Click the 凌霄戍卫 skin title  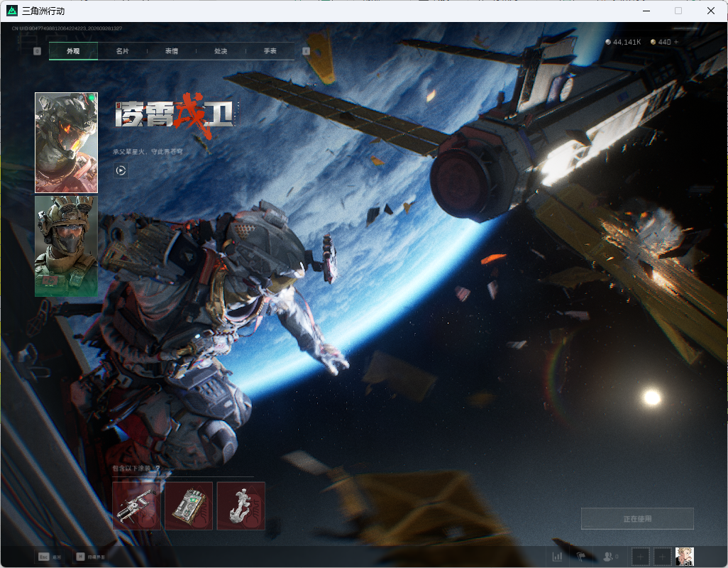[x=175, y=115]
